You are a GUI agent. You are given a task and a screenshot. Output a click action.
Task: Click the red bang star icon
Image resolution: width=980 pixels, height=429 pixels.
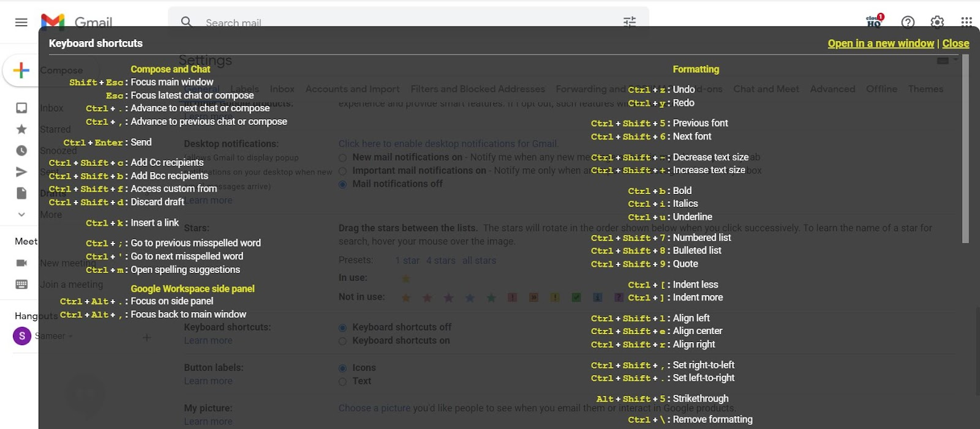point(512,297)
